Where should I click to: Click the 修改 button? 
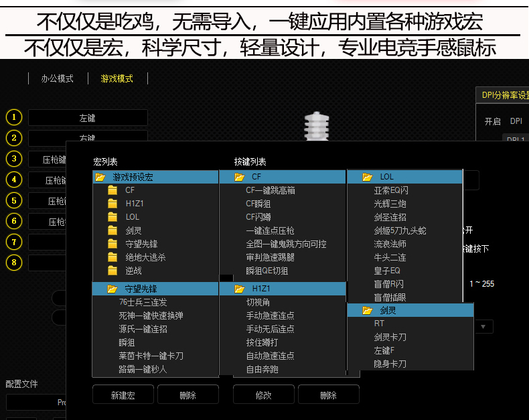pos(263,395)
